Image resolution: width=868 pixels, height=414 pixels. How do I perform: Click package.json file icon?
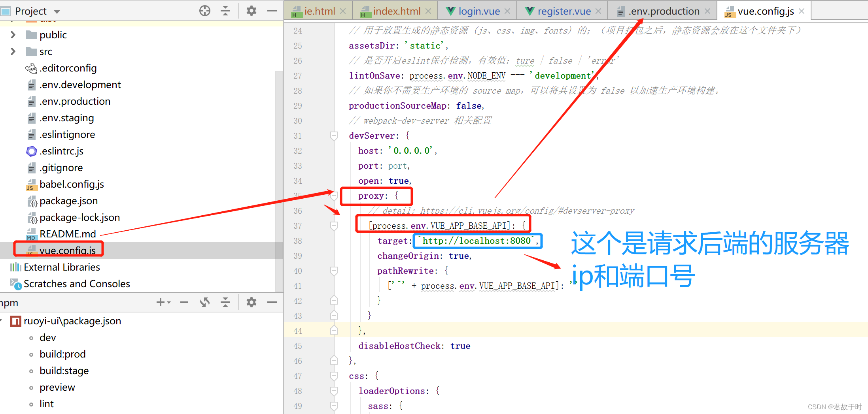click(32, 201)
